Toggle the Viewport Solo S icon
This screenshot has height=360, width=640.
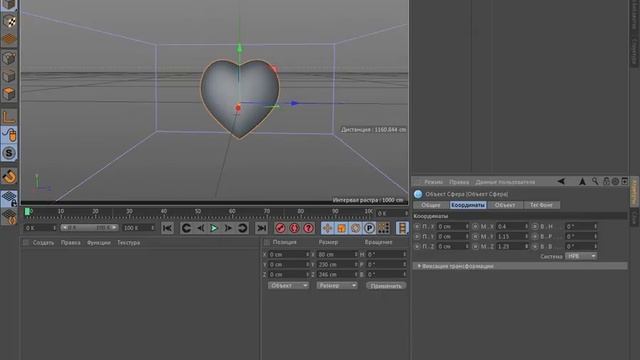[x=9, y=153]
